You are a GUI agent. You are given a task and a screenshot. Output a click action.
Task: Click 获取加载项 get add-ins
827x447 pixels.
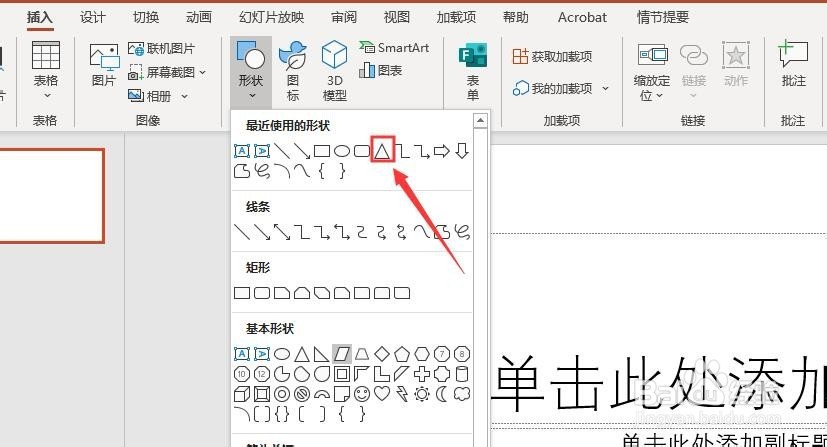[x=553, y=56]
